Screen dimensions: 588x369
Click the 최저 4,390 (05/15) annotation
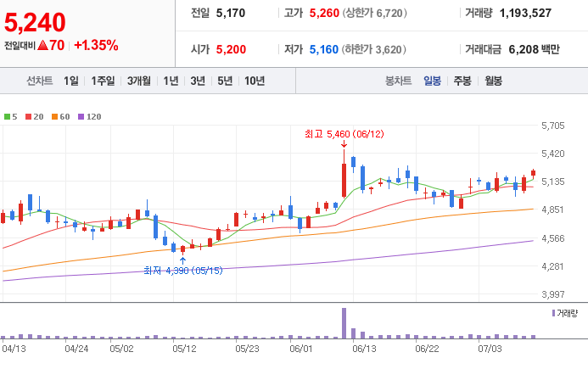[183, 271]
